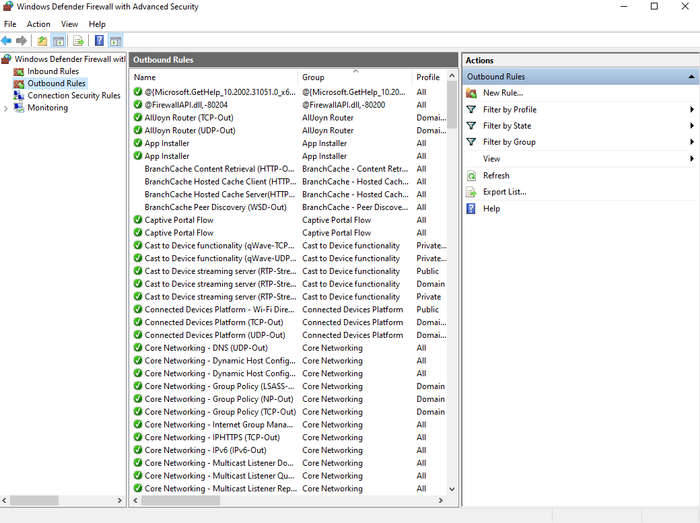Click the Refresh icon in Actions pane
The width and height of the screenshot is (700, 523).
pyautogui.click(x=471, y=175)
